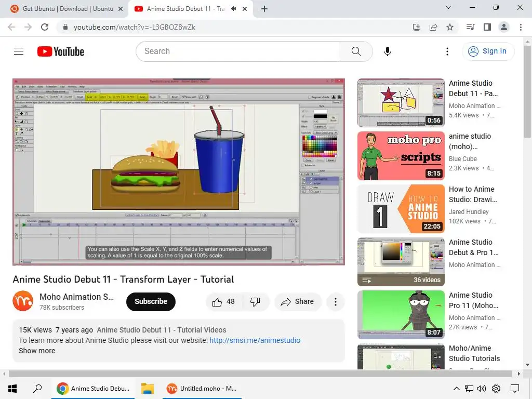Toggle the browser side panel

coord(487,27)
